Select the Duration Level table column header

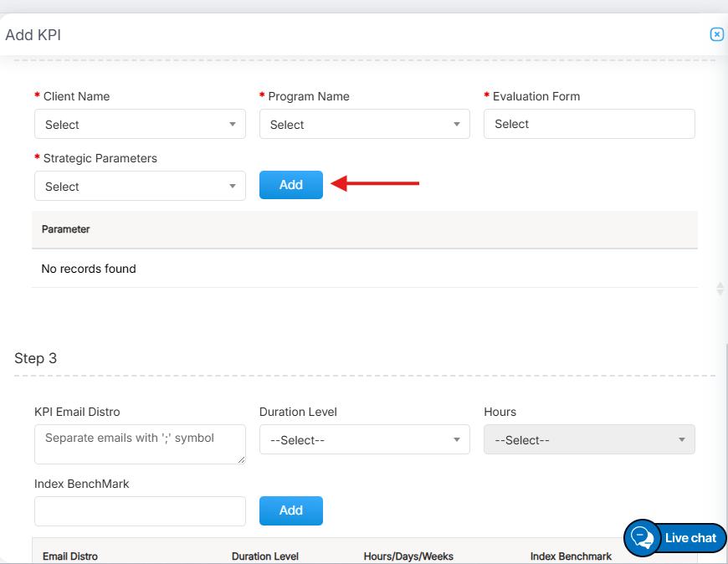pyautogui.click(x=264, y=556)
